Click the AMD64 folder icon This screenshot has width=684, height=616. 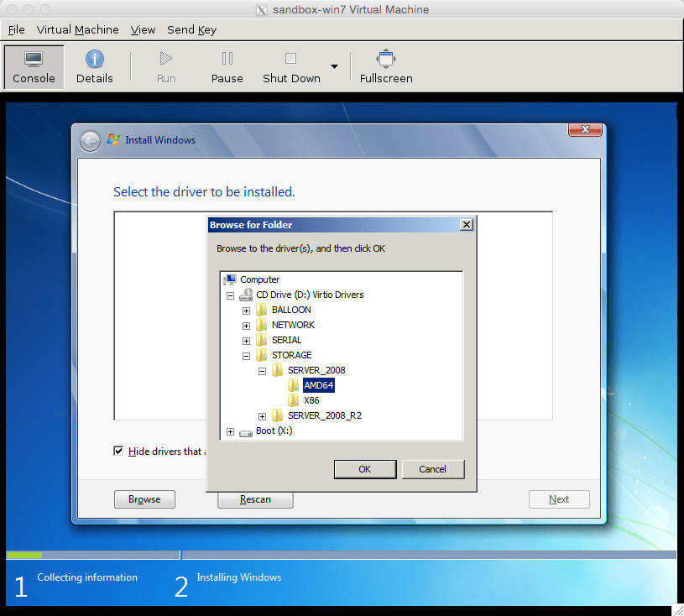pos(293,385)
